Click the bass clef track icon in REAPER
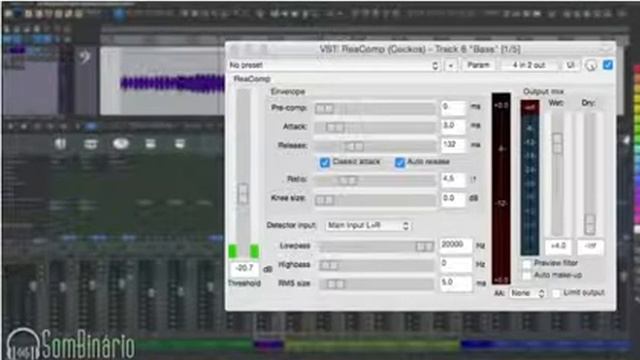 (85, 57)
